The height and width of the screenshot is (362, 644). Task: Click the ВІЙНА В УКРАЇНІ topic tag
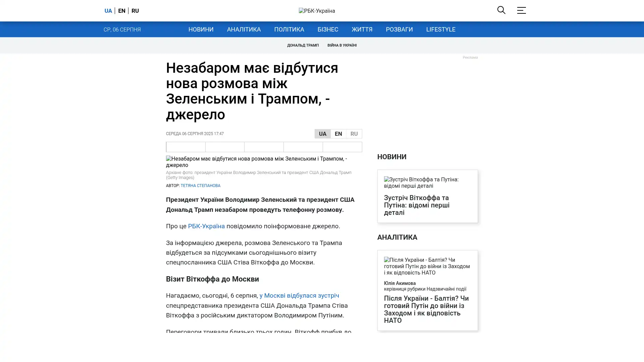click(x=342, y=45)
